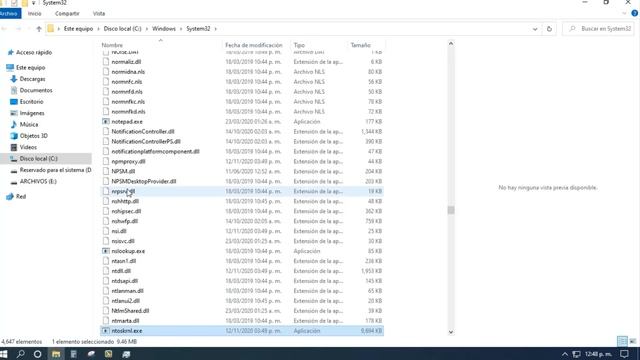This screenshot has height=360, width=640.
Task: Click the vertical scrollbar thumb
Action: (x=451, y=210)
